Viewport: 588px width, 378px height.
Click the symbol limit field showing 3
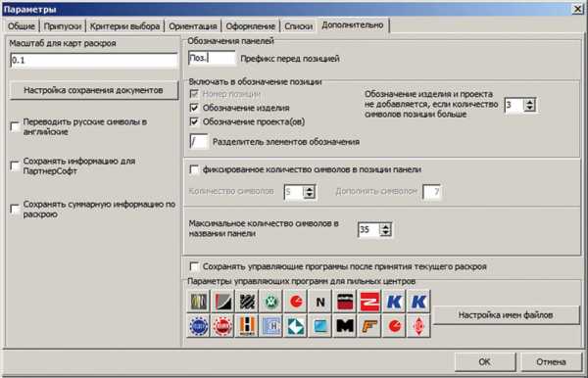pyautogui.click(x=514, y=105)
